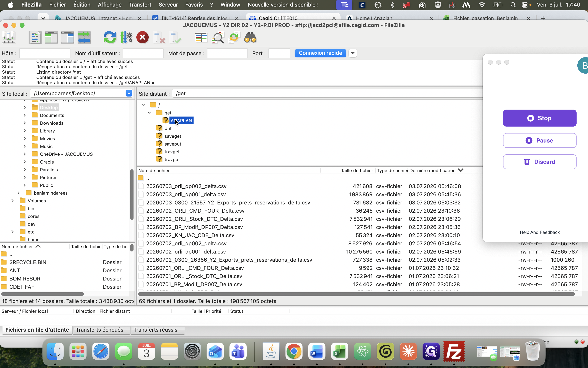Open the quick connect history dropdown
Image resolution: width=588 pixels, height=368 pixels.
pyautogui.click(x=353, y=53)
